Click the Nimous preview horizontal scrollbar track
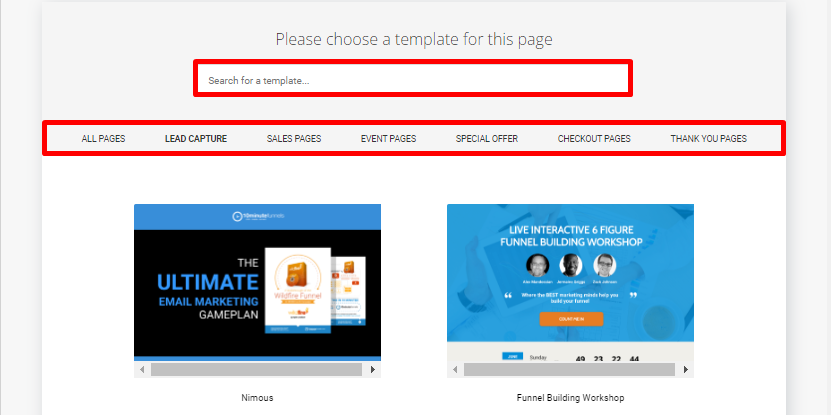Viewport: 831px width, 415px height. 257,369
